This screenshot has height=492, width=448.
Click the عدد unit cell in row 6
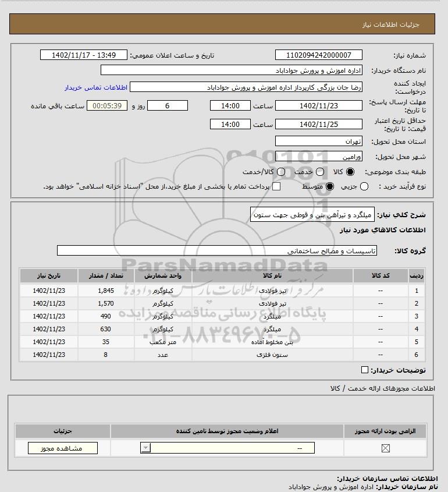[x=163, y=355]
